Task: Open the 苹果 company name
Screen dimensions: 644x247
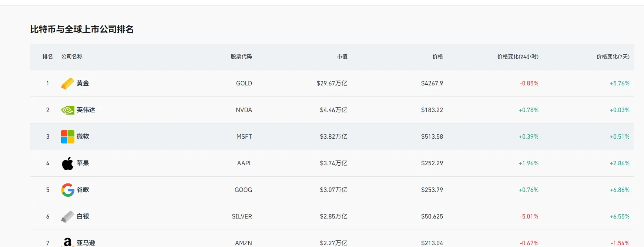Action: pyautogui.click(x=83, y=163)
